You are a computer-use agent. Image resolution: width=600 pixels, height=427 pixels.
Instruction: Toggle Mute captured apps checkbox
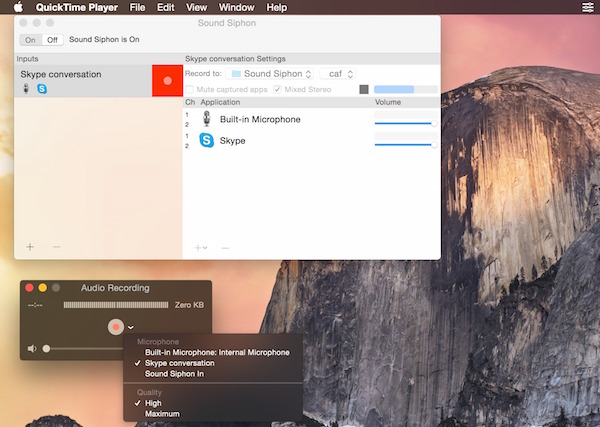point(189,90)
